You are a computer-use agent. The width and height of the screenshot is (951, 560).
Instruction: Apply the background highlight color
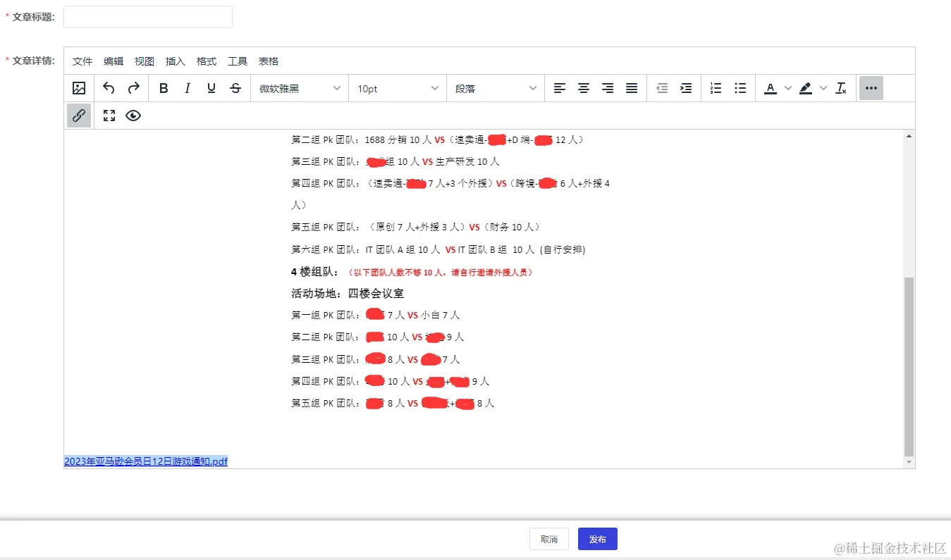[806, 88]
